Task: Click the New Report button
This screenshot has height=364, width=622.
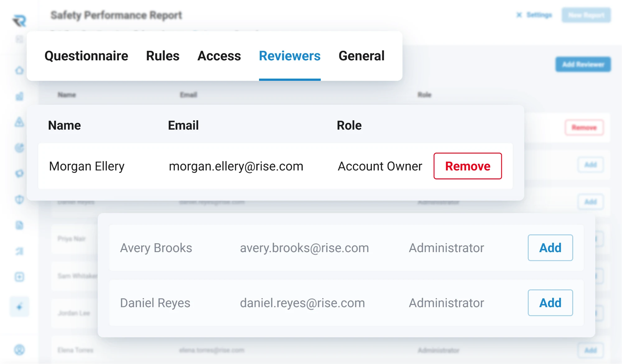Action: pyautogui.click(x=586, y=15)
